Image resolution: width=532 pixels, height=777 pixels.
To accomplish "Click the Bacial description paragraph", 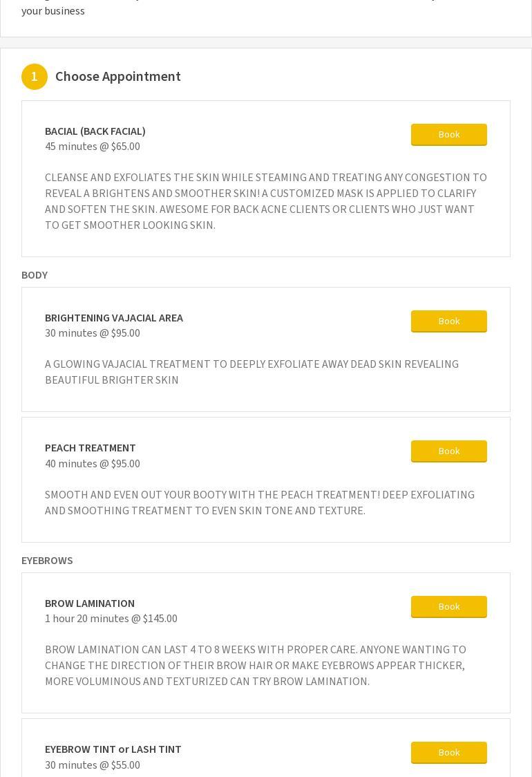I will point(266,201).
